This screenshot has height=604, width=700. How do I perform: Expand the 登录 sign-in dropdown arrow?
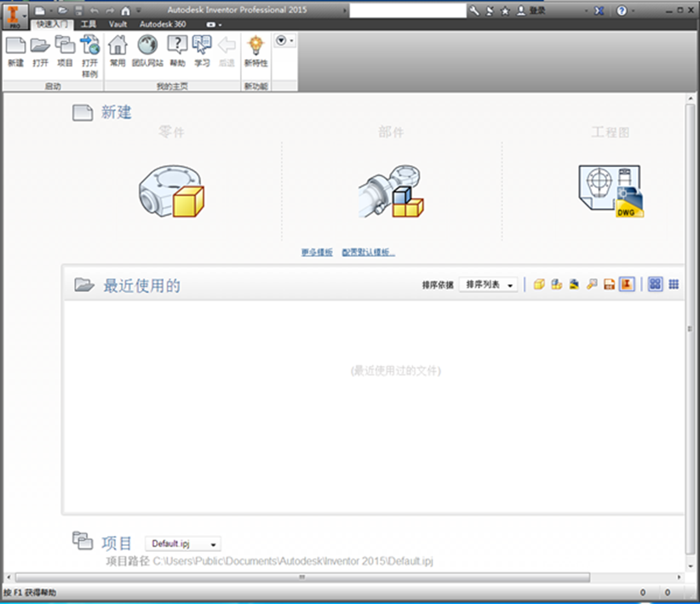[586, 10]
